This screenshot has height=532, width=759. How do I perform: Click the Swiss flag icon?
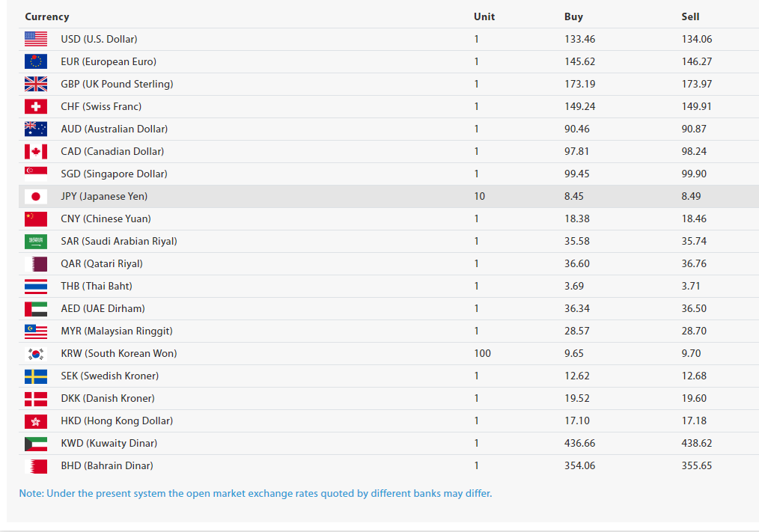[x=36, y=106]
